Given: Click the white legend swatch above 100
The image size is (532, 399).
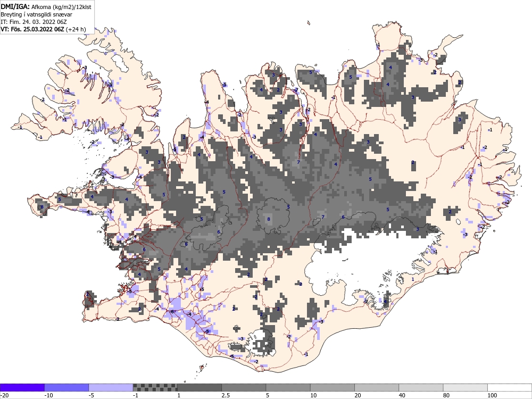Looking at the screenshot, I should pos(510,387).
